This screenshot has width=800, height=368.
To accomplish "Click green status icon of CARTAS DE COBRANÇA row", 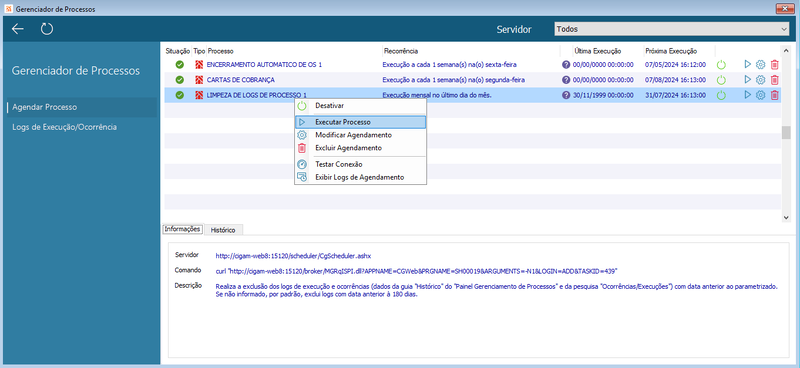I will [180, 80].
